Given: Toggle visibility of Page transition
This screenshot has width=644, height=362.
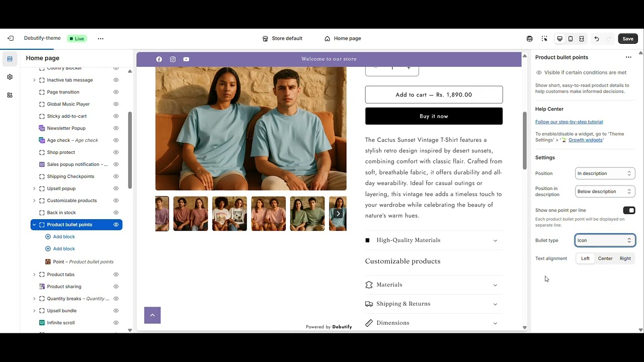Looking at the screenshot, I should (x=116, y=92).
